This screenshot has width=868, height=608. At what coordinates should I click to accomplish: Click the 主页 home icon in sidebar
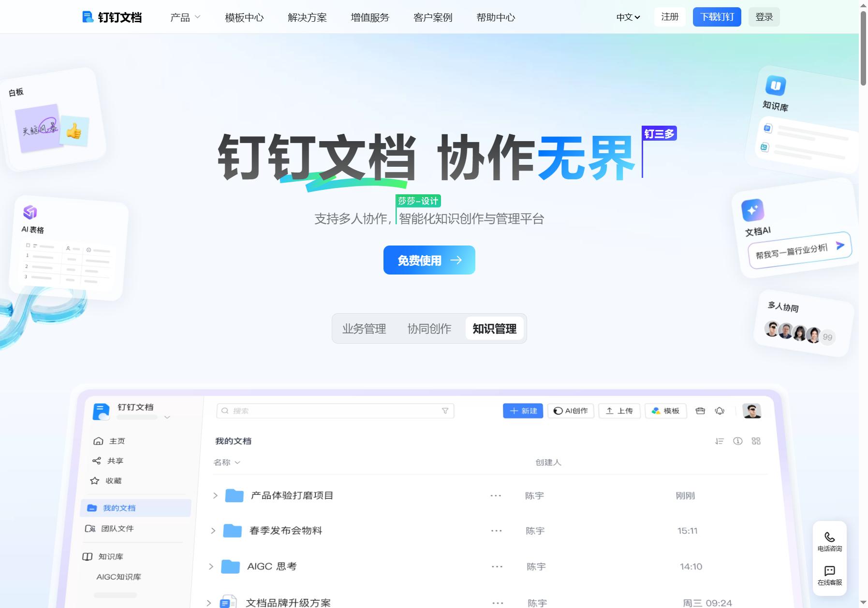[x=98, y=441]
